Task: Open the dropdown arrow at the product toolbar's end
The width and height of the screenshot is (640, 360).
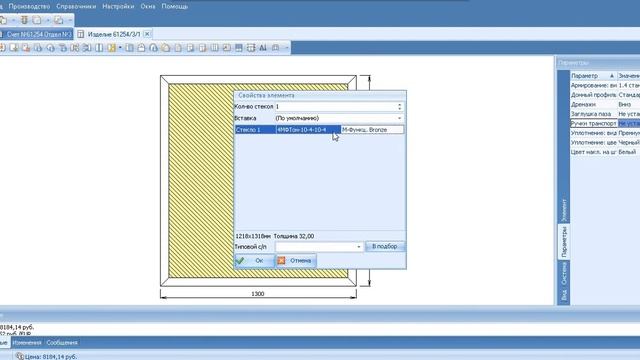Action: [286, 48]
